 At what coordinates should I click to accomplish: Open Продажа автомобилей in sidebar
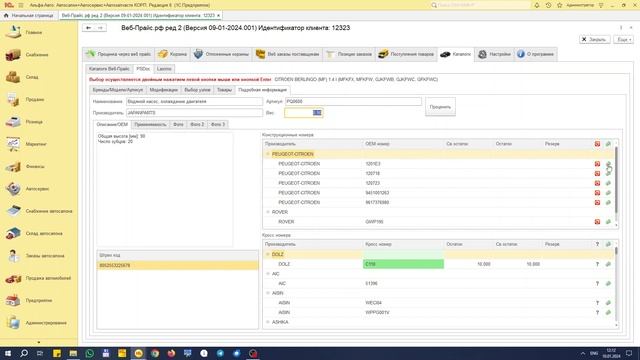click(48, 278)
